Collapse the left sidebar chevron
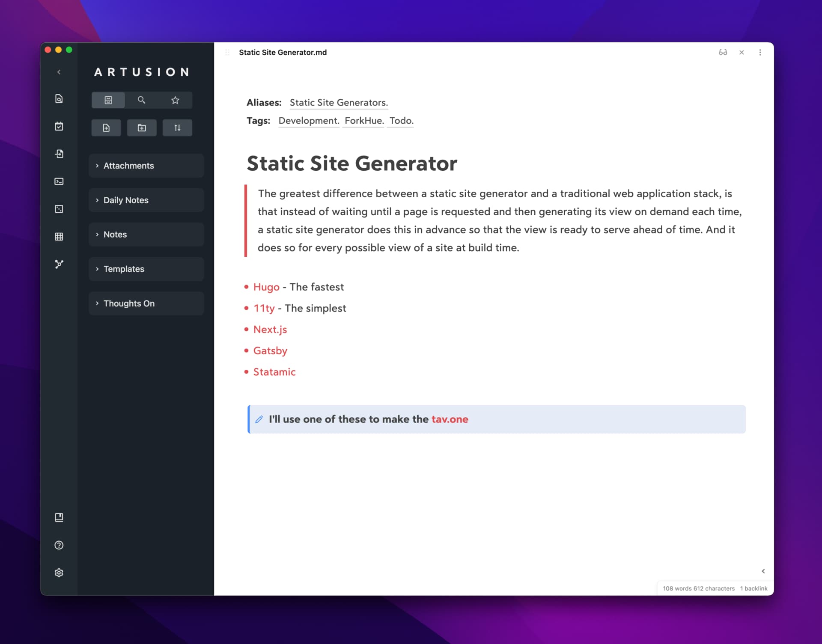 [59, 72]
